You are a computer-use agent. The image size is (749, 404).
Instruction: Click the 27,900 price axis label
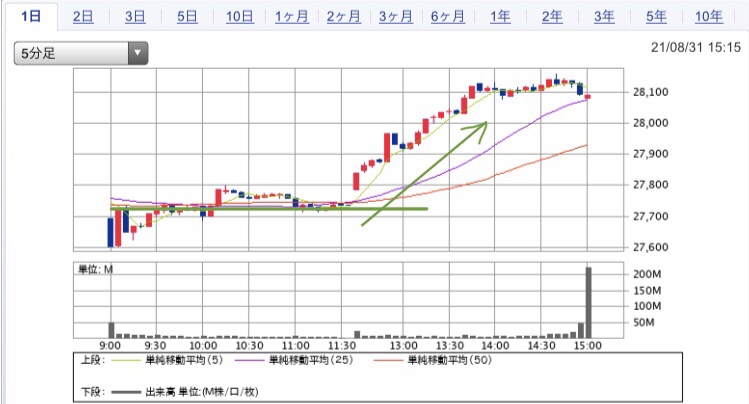[651, 154]
